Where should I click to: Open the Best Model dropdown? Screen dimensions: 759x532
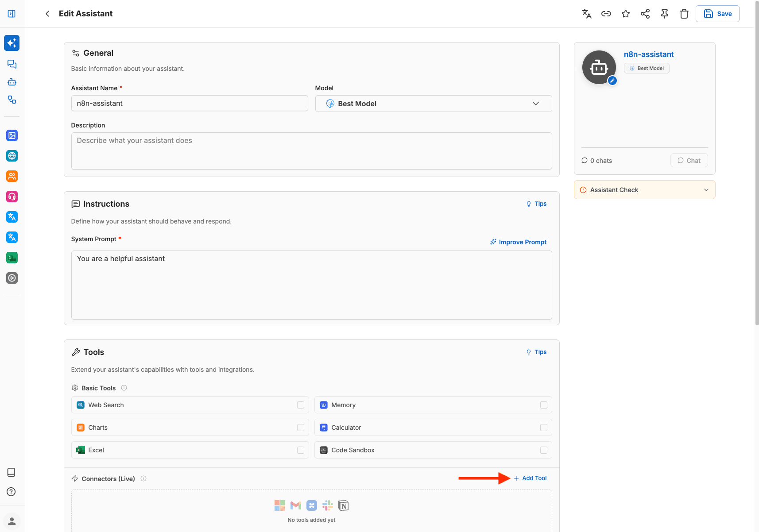click(433, 104)
